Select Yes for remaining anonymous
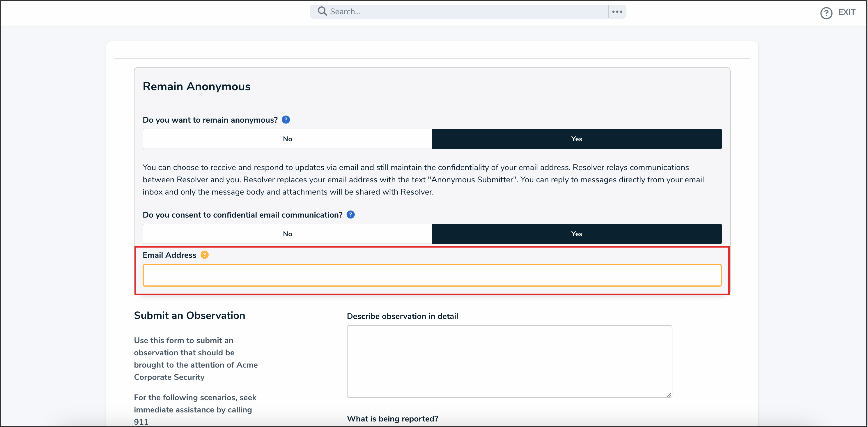Screen dimensions: 868x427 [x=577, y=139]
